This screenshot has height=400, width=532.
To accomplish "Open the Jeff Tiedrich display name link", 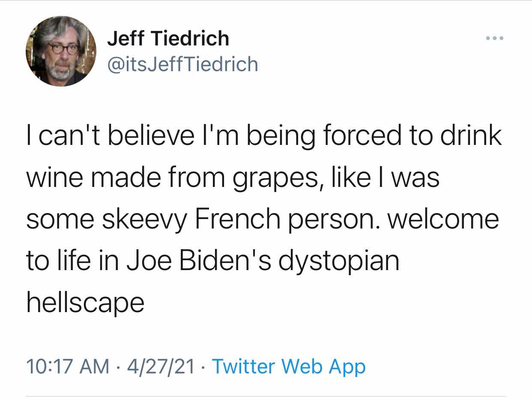I will (x=168, y=39).
